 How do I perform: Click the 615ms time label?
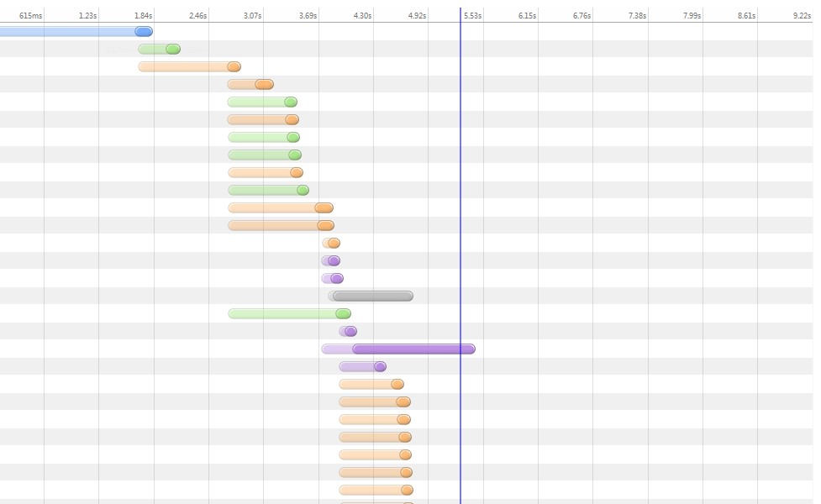[x=30, y=16]
